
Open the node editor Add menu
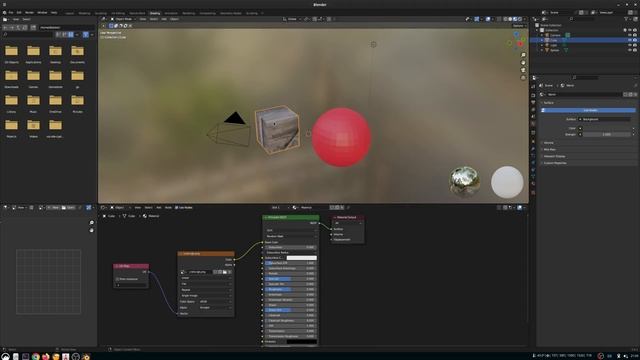[x=159, y=207]
